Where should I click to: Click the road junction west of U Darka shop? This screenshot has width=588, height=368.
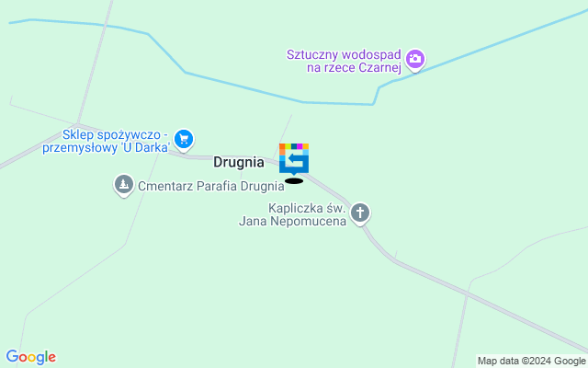click(77, 125)
